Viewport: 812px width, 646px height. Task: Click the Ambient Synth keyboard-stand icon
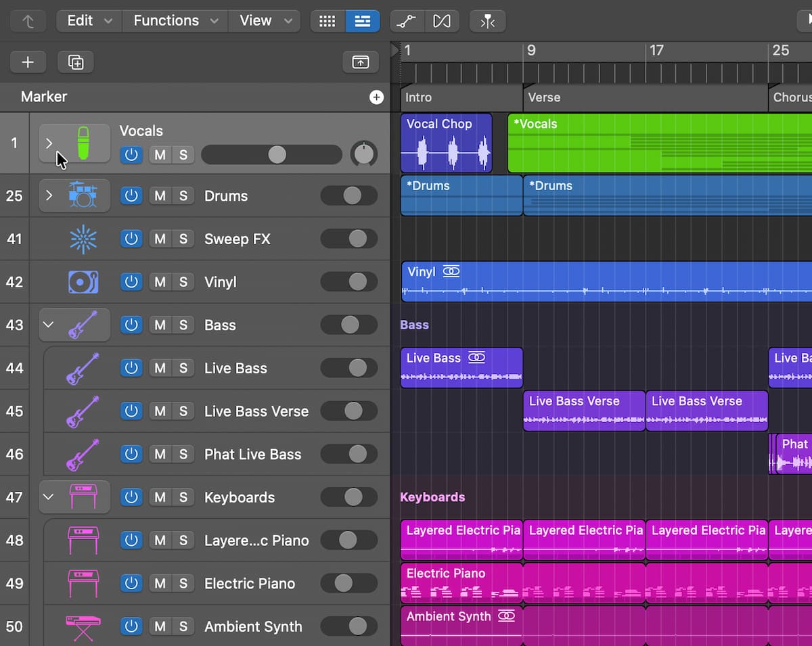pos(83,626)
